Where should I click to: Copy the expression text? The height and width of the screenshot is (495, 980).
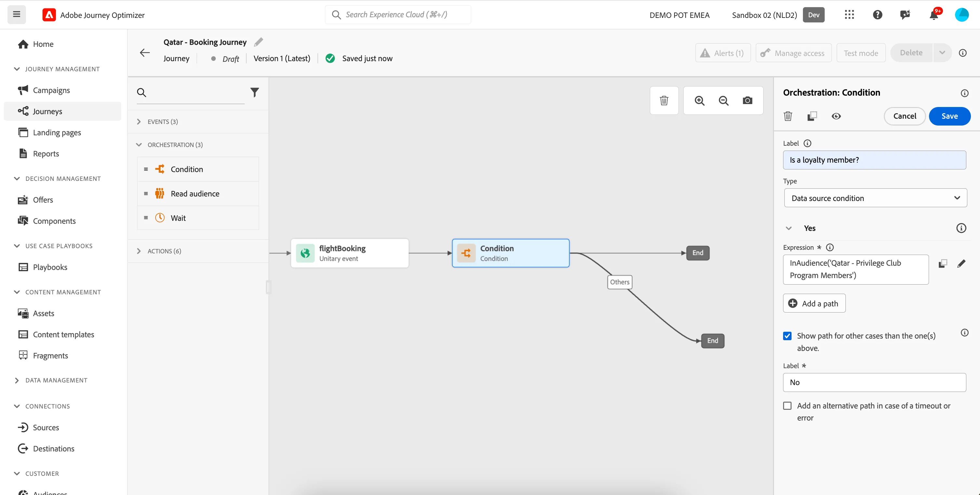point(943,263)
